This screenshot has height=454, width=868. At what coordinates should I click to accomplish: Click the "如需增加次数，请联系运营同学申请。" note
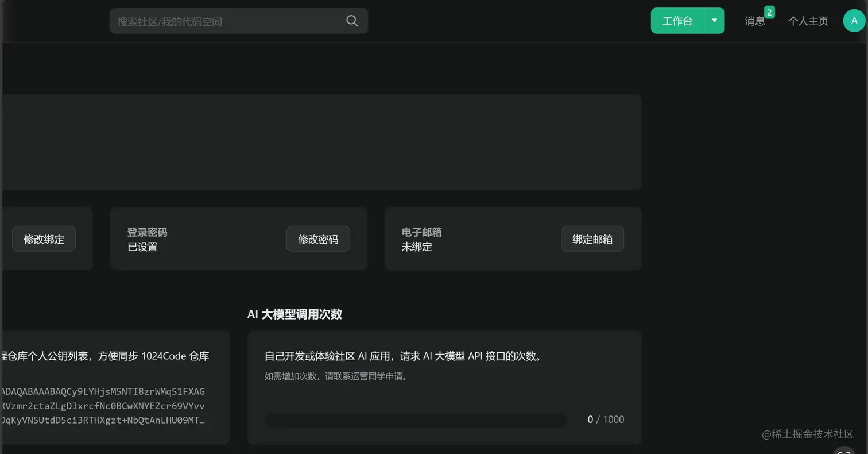336,376
